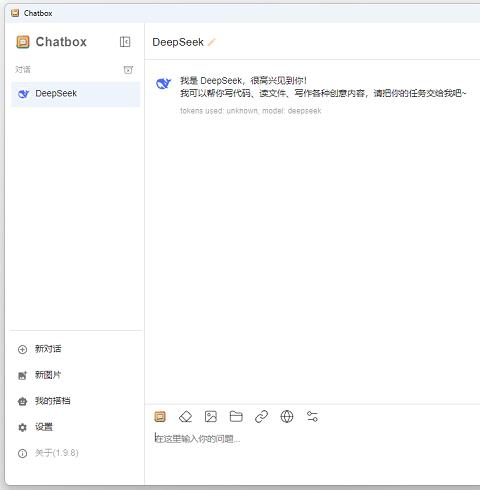This screenshot has height=490, width=480.
Task: Click the gear icon next to 设置
Action: 22,427
